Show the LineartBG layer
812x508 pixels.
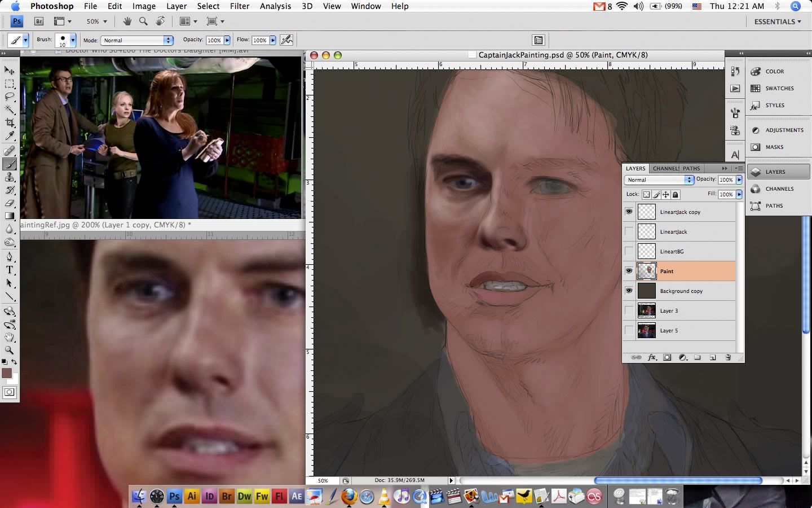(629, 251)
